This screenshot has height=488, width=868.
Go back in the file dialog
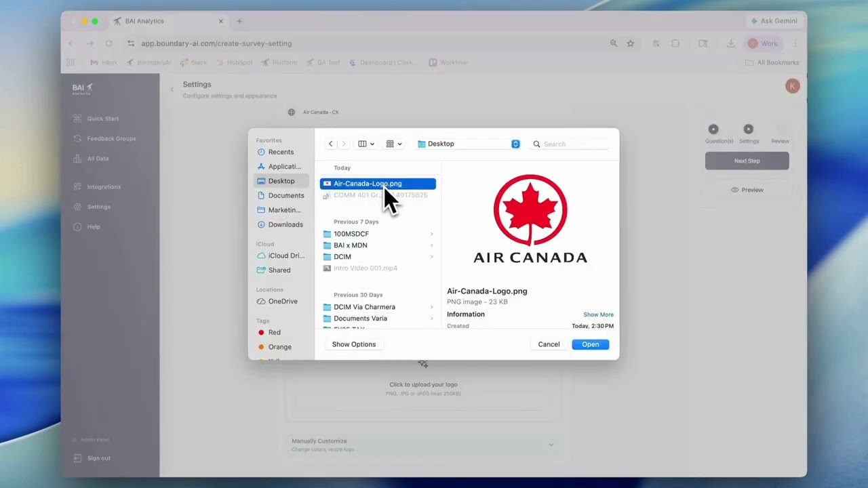[331, 144]
